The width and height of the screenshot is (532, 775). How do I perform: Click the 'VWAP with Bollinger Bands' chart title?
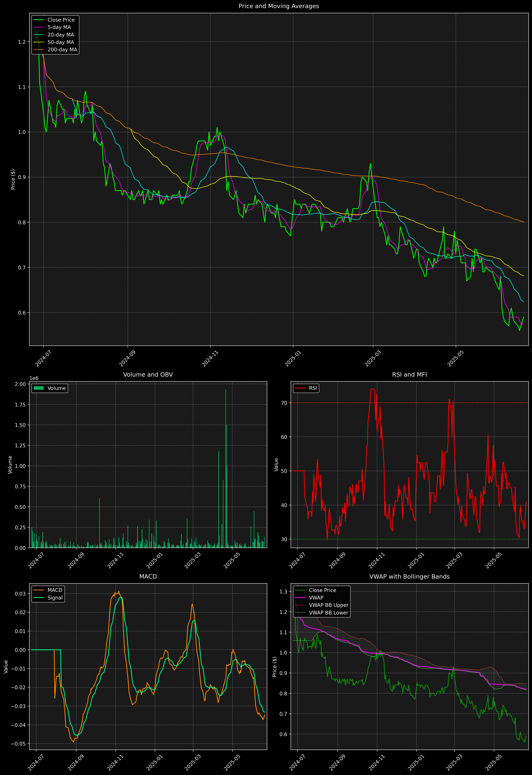(x=409, y=577)
